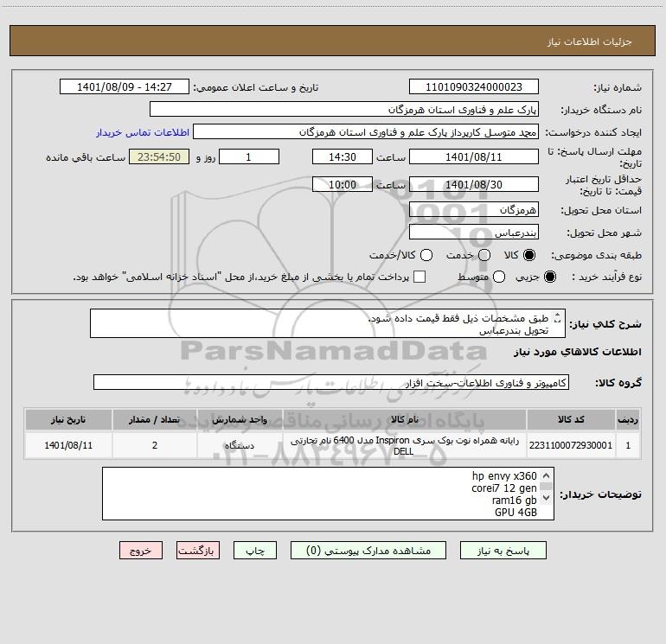This screenshot has width=666, height=644.
Task: Open مشاهده مدارک پیوستی (0) button
Action: (368, 551)
